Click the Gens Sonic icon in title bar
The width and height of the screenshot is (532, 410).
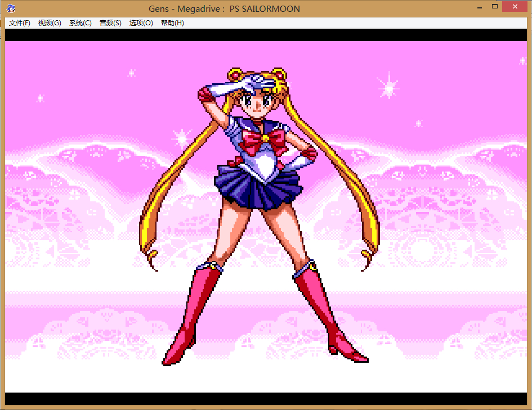(11, 8)
